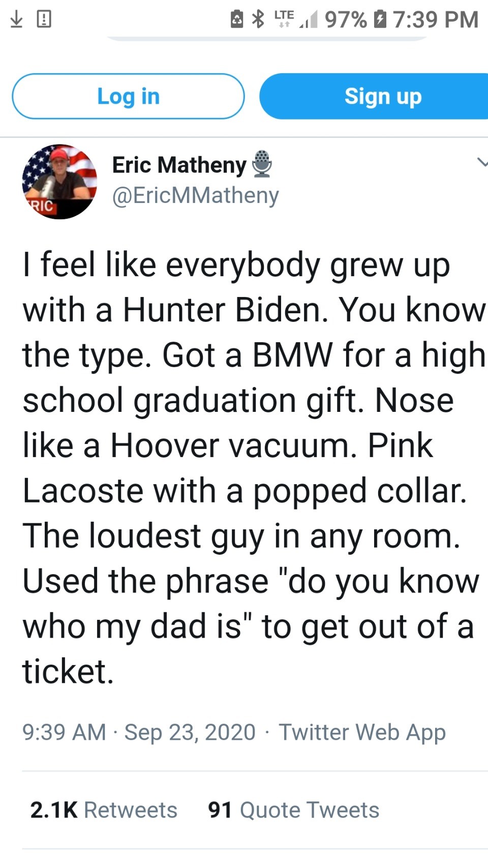Visit the @EricMMatheny handle link
The height and width of the screenshot is (868, 488).
[195, 195]
